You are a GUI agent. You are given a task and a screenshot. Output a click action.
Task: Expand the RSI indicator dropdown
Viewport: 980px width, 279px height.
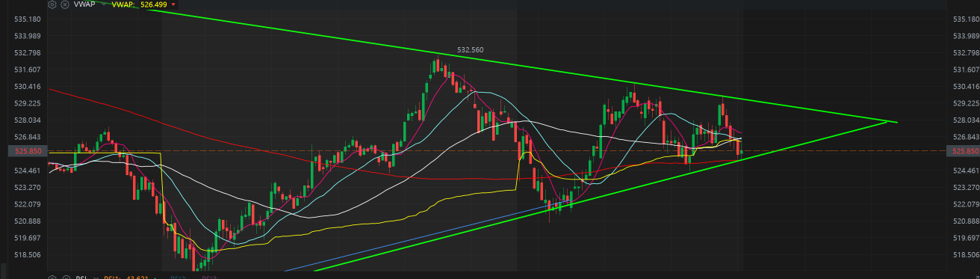point(96,278)
